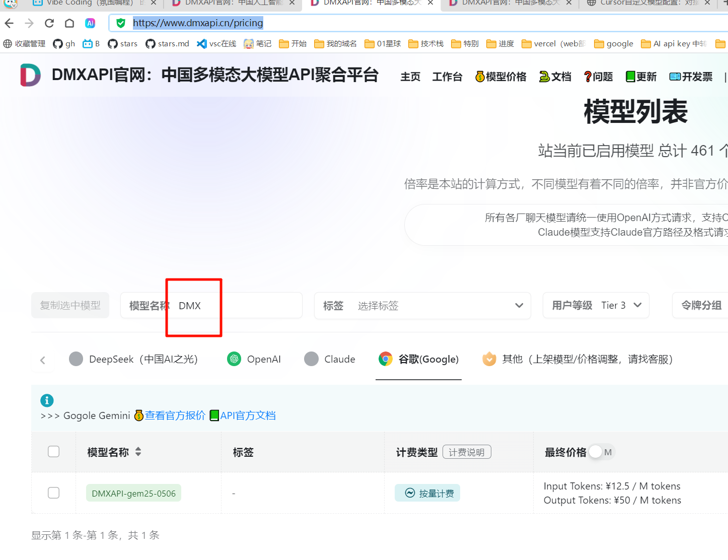
Task: Open the gh GitHub bookmark
Action: [x=64, y=44]
